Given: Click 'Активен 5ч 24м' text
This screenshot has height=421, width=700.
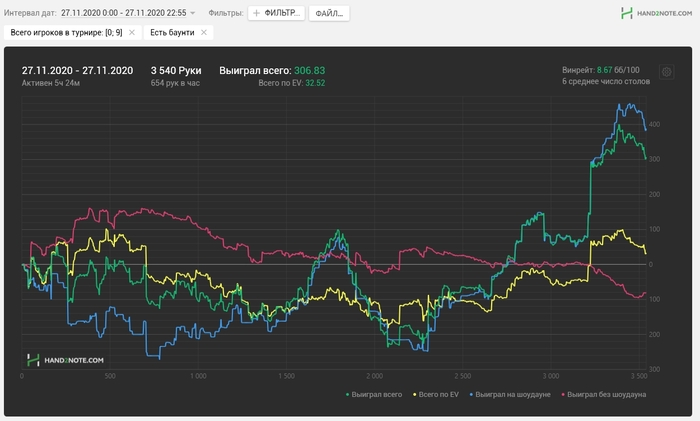Looking at the screenshot, I should [x=51, y=83].
